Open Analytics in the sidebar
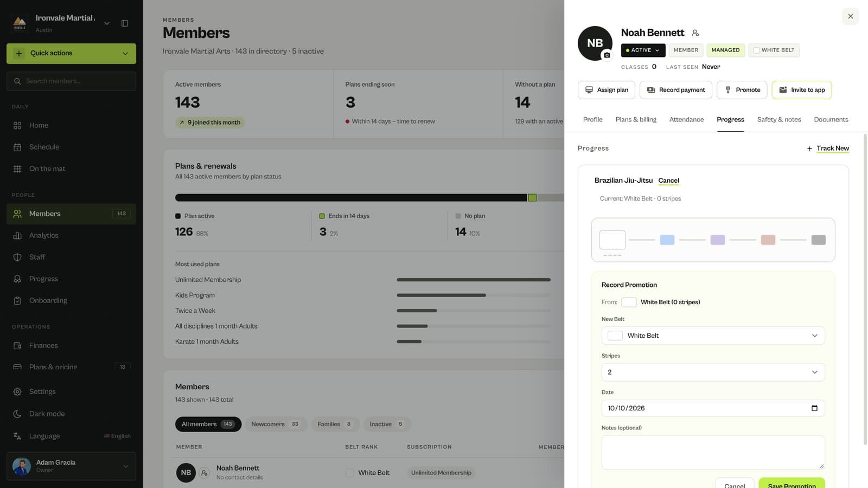 click(x=71, y=235)
